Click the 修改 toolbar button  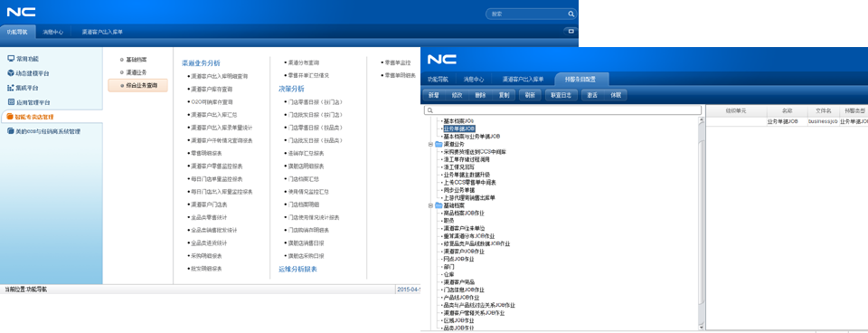pos(457,95)
